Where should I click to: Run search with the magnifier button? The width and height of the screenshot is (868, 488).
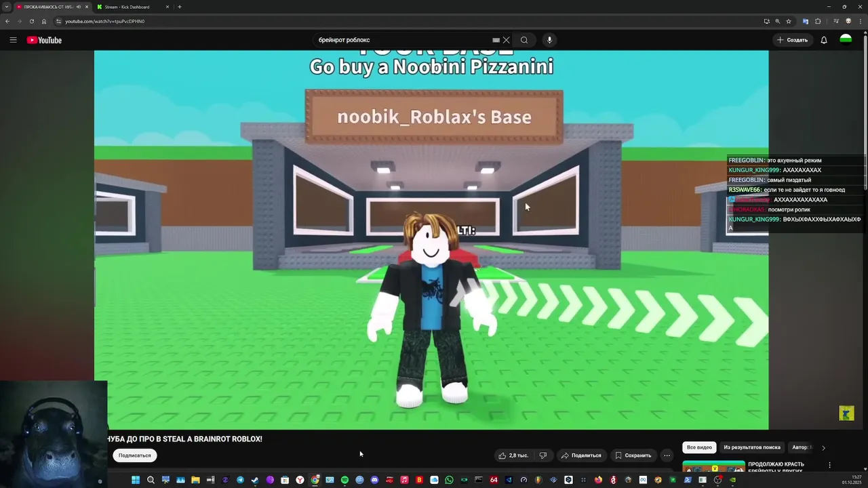point(524,40)
